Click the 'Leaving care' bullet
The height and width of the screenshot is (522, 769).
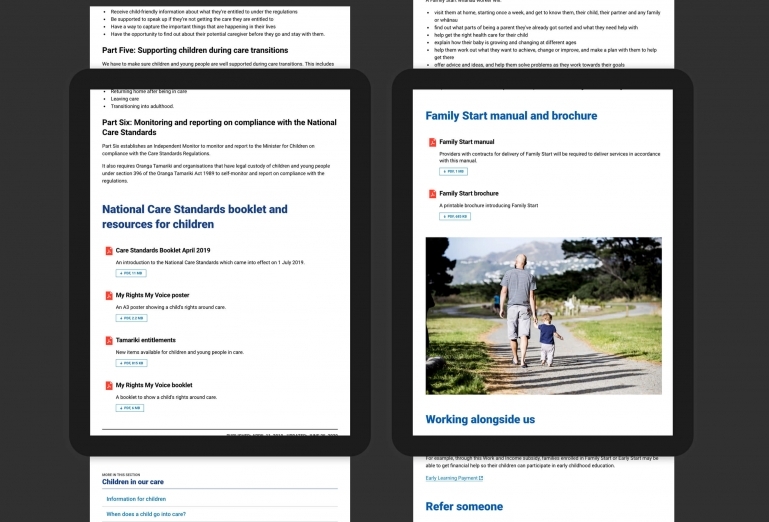point(125,99)
